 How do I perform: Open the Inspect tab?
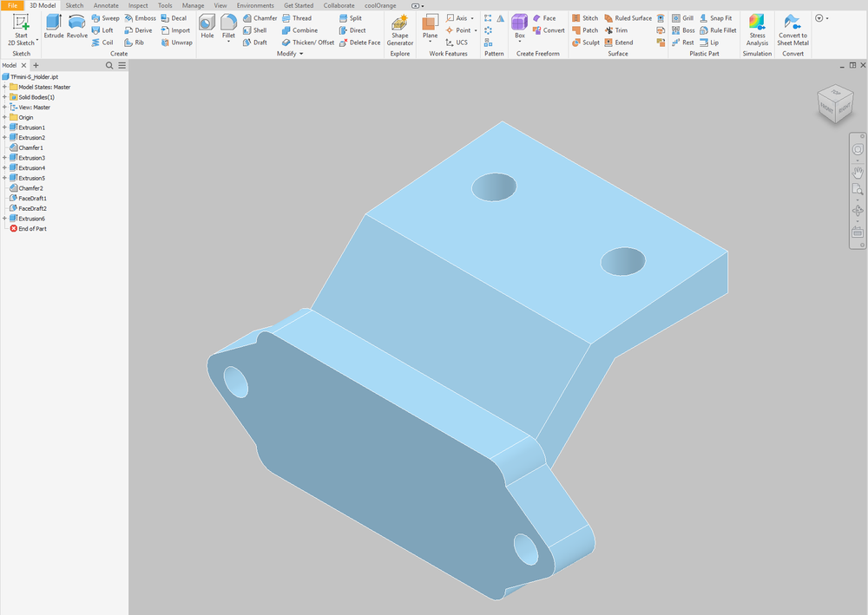(138, 5)
